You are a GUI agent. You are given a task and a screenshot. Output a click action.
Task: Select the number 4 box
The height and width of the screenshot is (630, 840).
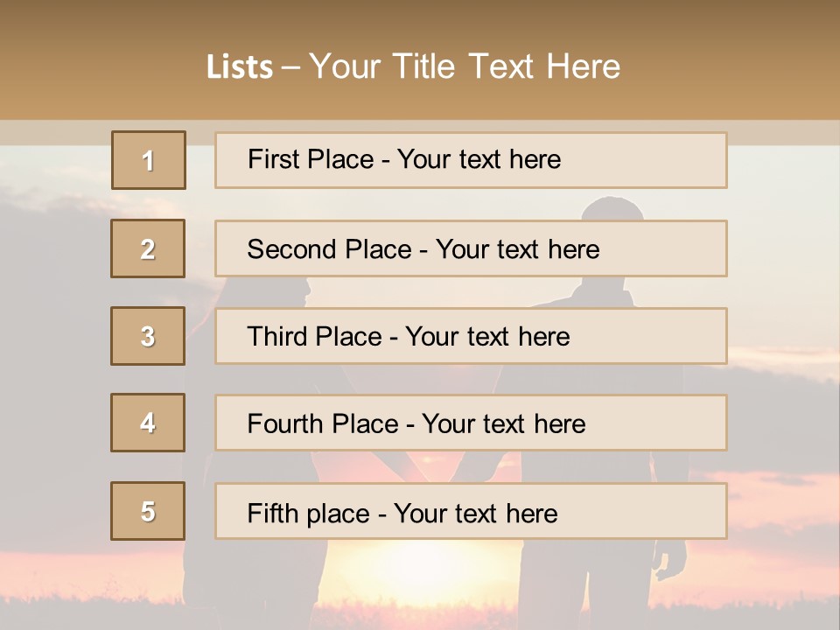[148, 423]
